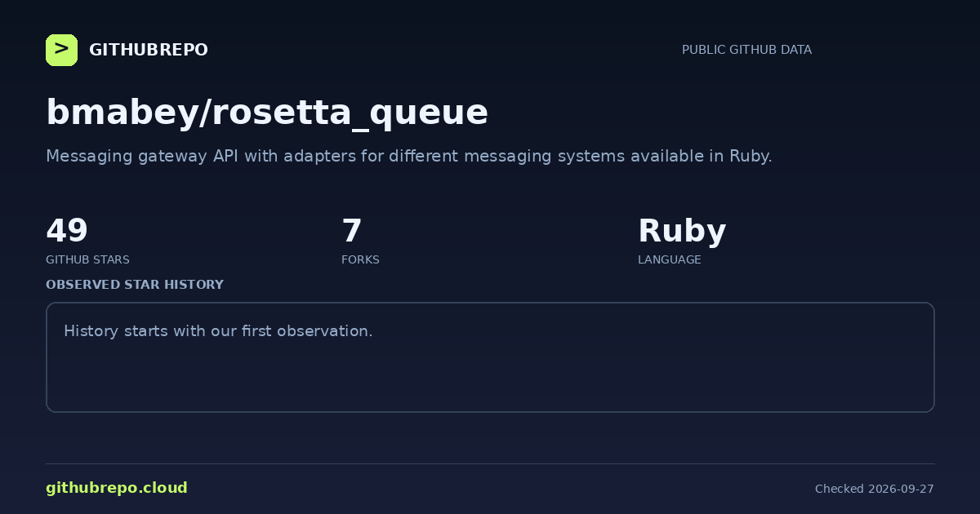
Task: Select the GITHUB STARS label
Action: [87, 259]
